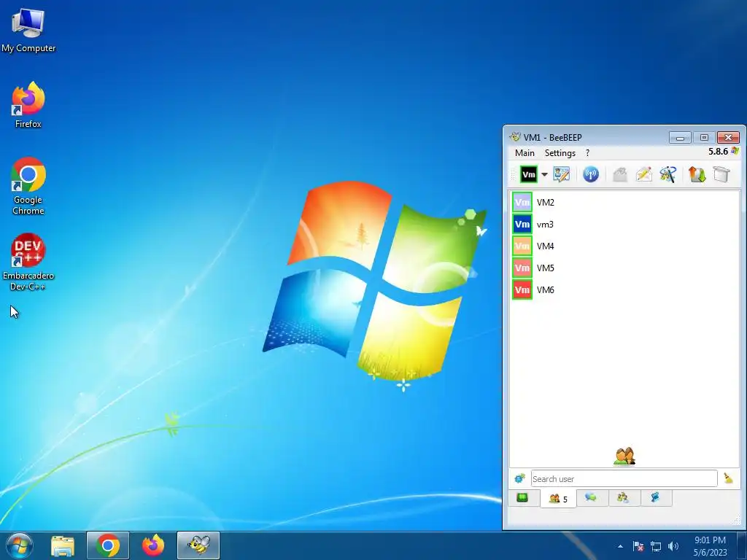Click the blue network broadcast antenna icon
Screen dimensions: 747x560
click(591, 174)
